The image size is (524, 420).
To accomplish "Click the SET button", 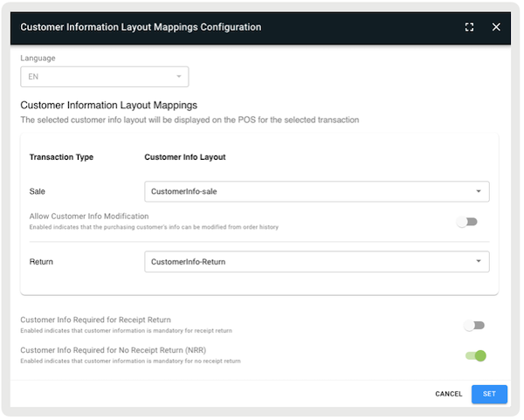I will point(489,394).
